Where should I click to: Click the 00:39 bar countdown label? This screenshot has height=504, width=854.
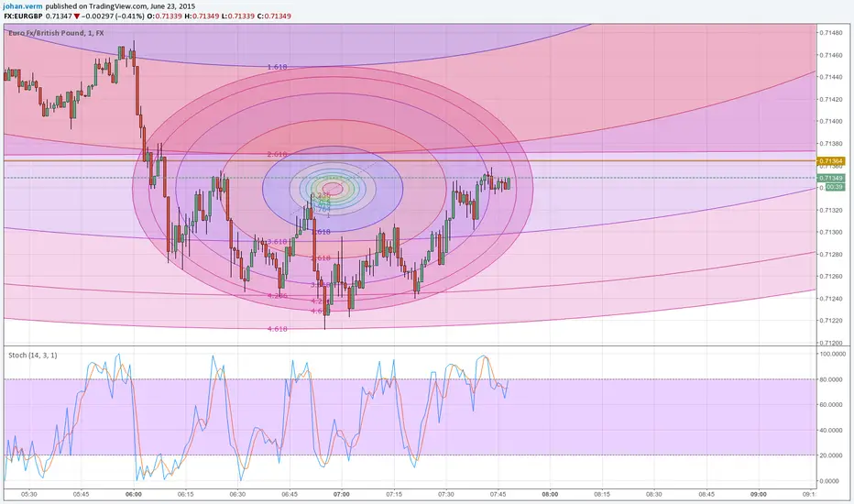835,187
